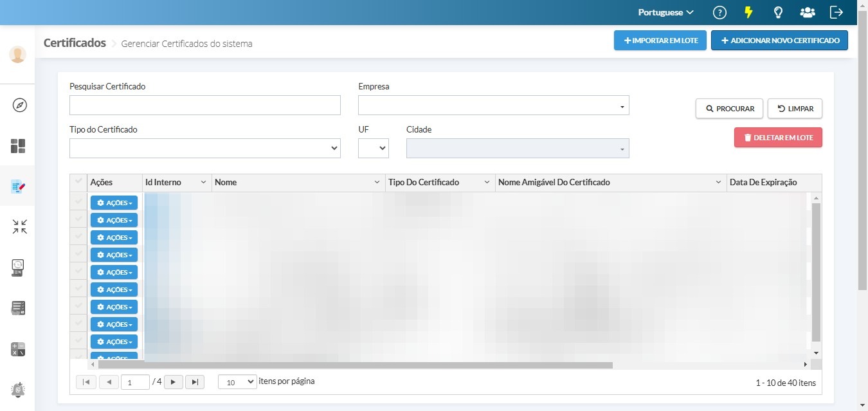Open Nome column filter chevron
Viewport: 868px width, 411px height.
point(377,183)
